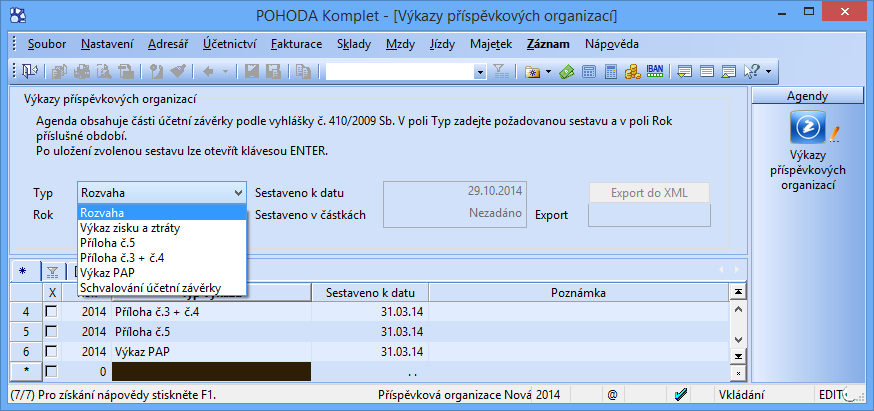Select Výkaz PAP from the dropdown list
The width and height of the screenshot is (874, 411).
(x=162, y=273)
